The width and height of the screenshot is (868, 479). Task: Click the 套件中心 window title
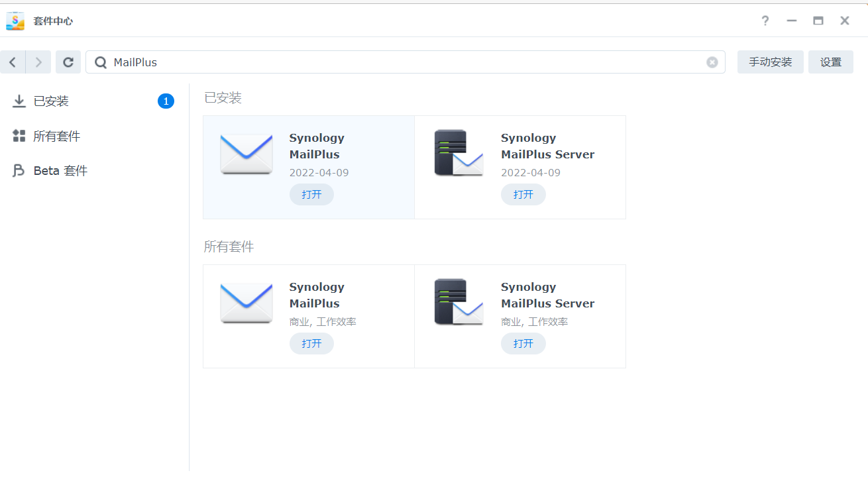[53, 21]
